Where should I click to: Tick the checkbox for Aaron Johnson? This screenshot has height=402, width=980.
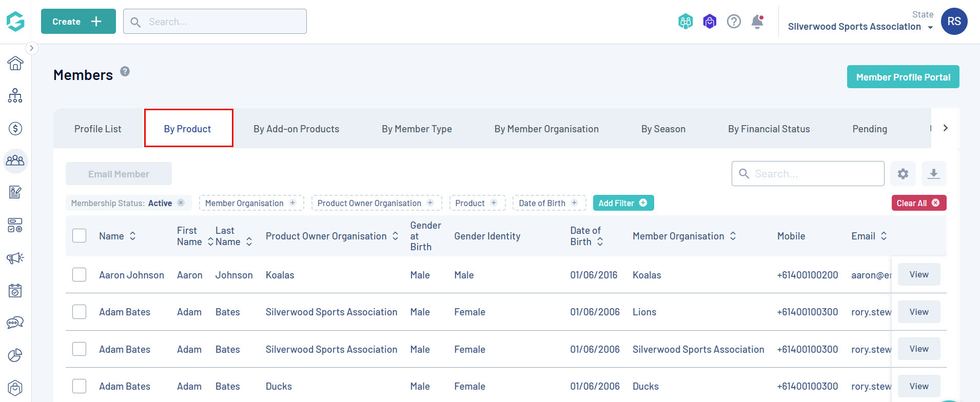pyautogui.click(x=80, y=275)
